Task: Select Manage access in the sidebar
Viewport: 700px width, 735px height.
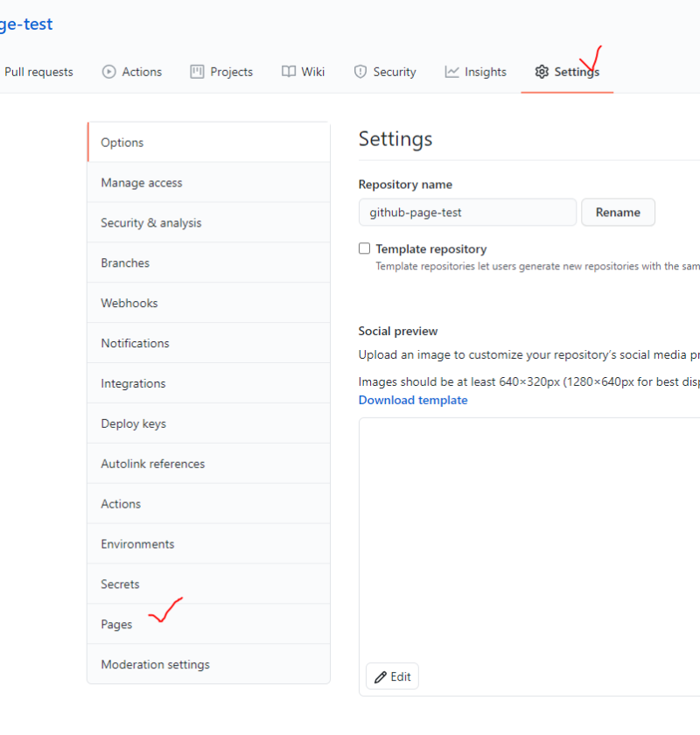Action: pos(142,183)
